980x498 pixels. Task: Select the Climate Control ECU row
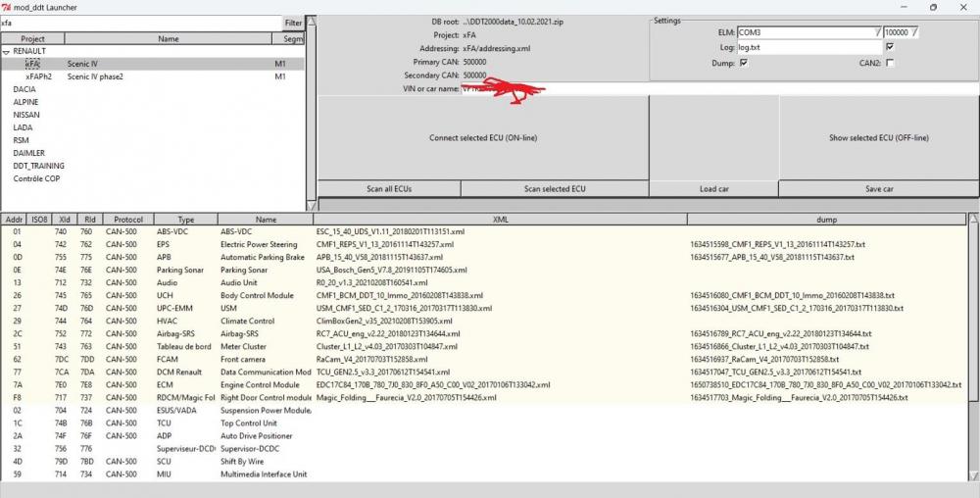click(x=484, y=322)
